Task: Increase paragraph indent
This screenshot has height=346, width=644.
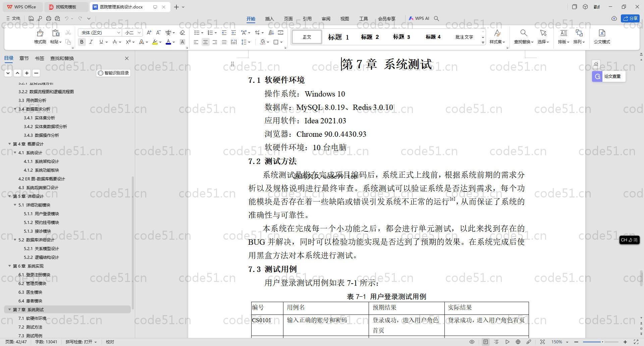Action: (x=233, y=33)
